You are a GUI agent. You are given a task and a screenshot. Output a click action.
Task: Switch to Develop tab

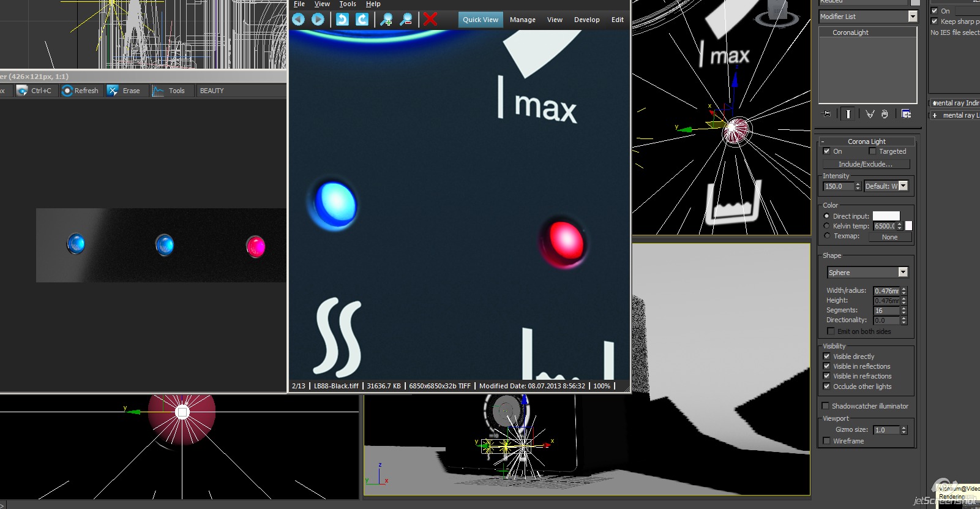pos(587,20)
